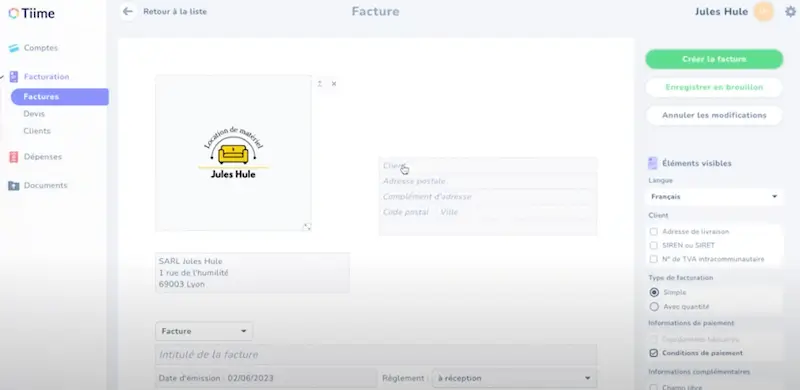
Task: Click the Date d'émission field
Action: [266, 378]
